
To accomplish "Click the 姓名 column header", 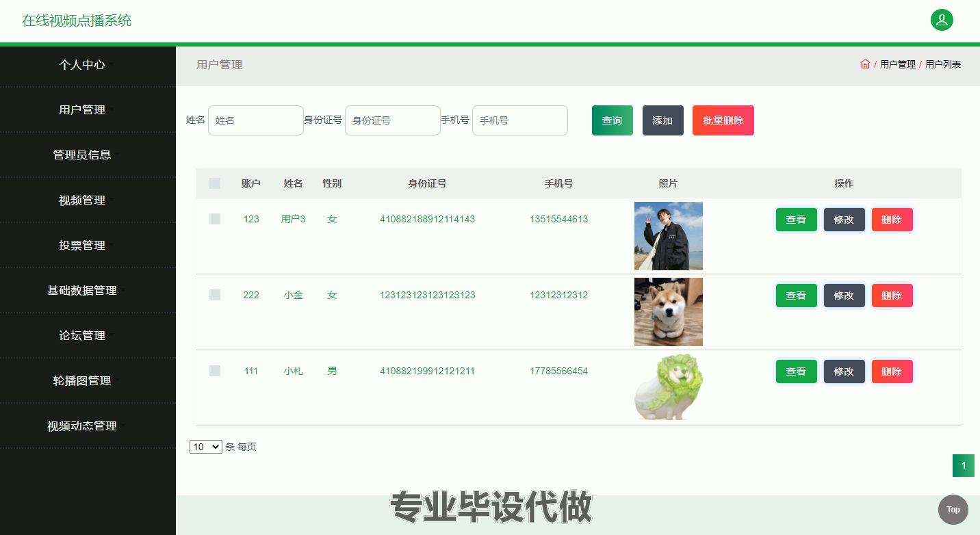I will click(x=294, y=183).
